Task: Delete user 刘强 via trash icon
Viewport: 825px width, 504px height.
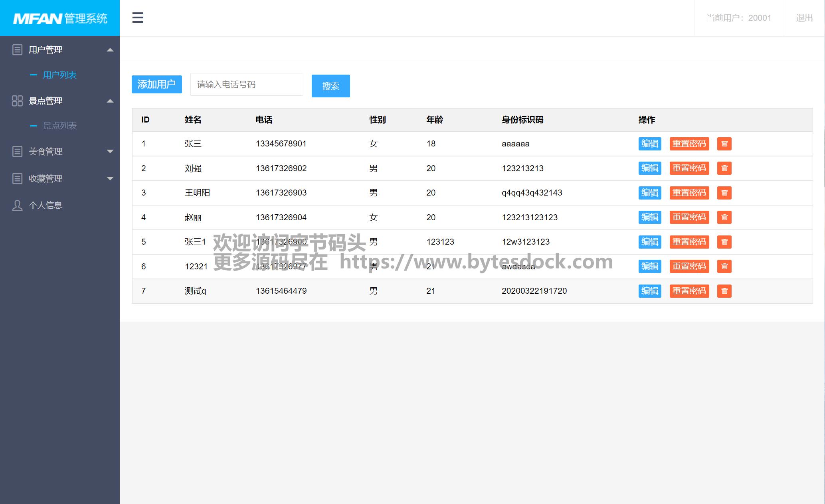Action: pos(724,168)
